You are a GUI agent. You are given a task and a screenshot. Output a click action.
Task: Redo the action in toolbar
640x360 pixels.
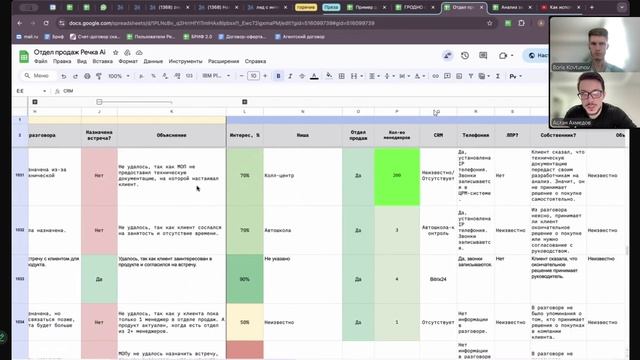click(x=75, y=76)
